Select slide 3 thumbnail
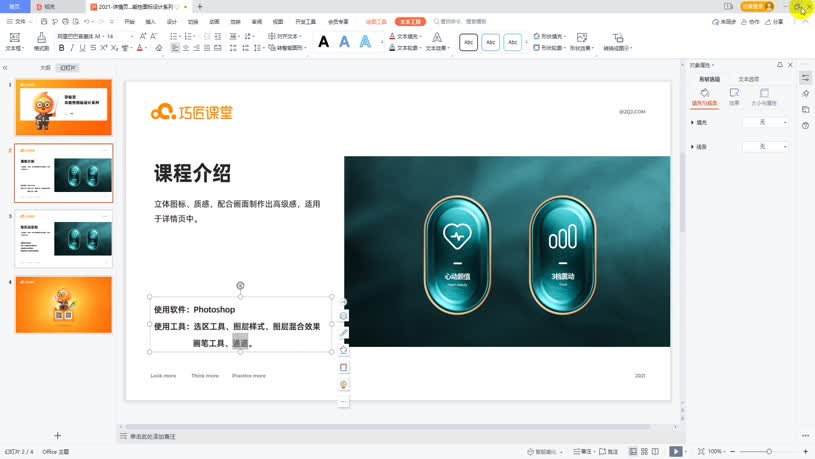 coord(63,239)
